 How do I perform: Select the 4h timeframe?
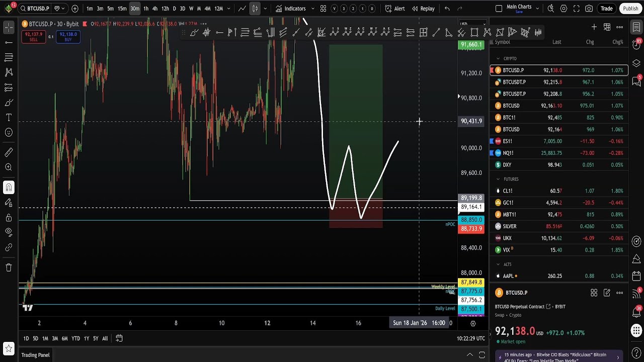point(154,9)
